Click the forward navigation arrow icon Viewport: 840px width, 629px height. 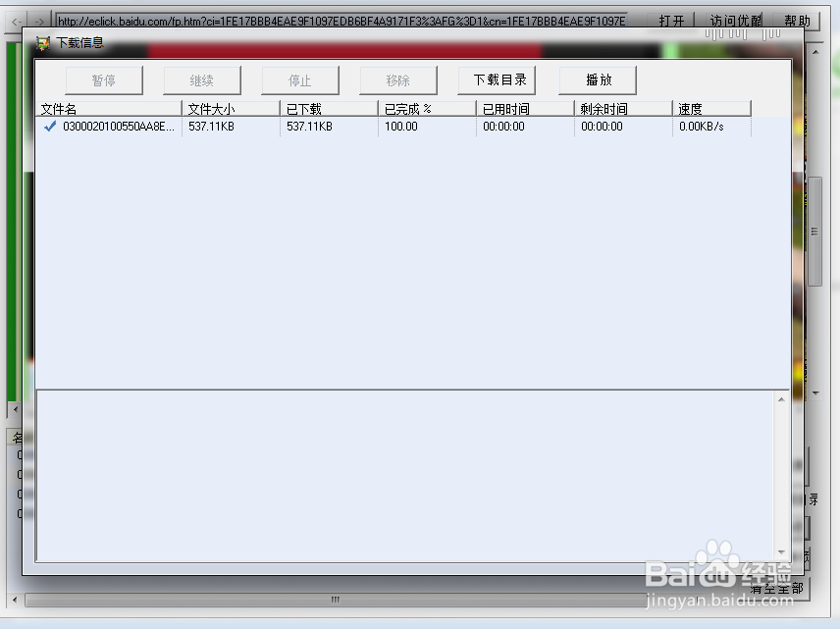(37, 20)
